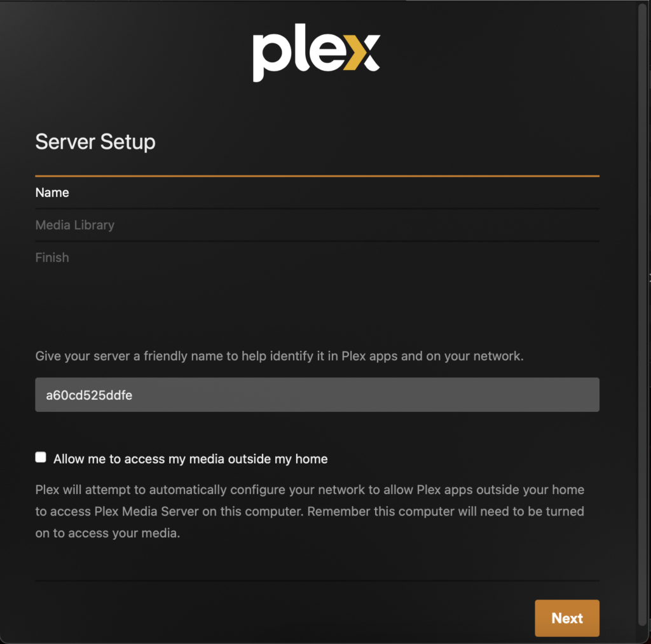
Task: Click the orange progress line under heading
Action: pos(317,176)
